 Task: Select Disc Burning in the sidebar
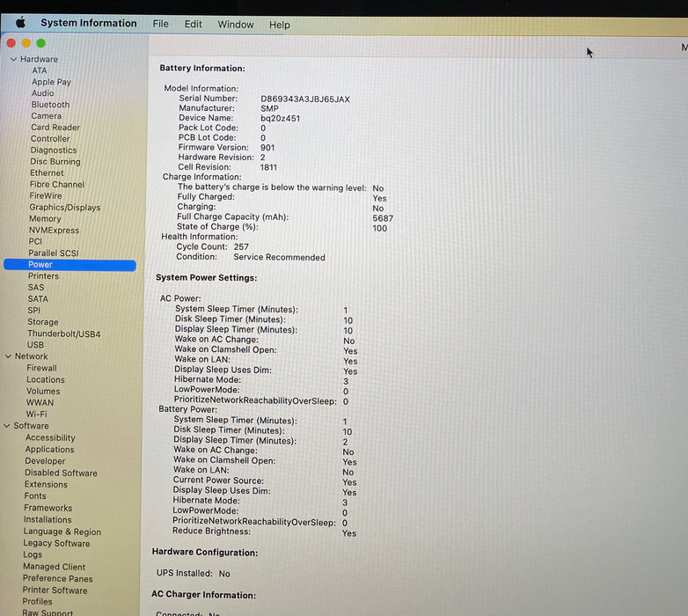(55, 161)
